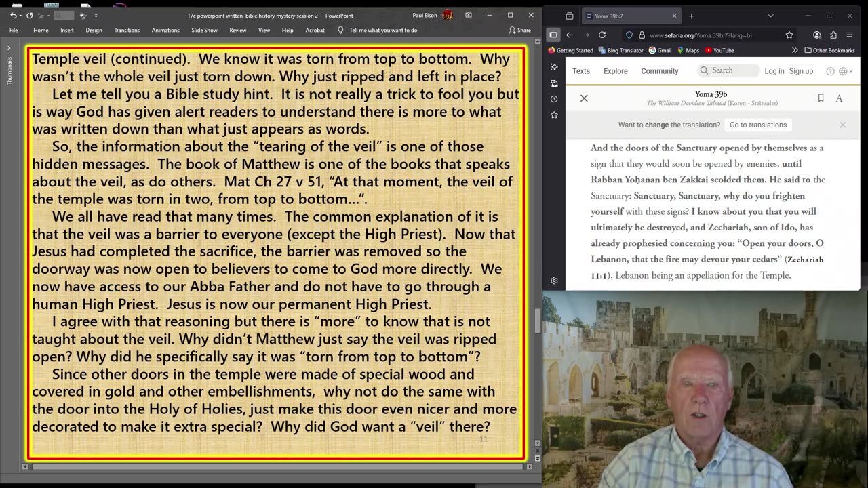The height and width of the screenshot is (488, 868).
Task: Open history clock sidebar icon
Action: coord(554,99)
